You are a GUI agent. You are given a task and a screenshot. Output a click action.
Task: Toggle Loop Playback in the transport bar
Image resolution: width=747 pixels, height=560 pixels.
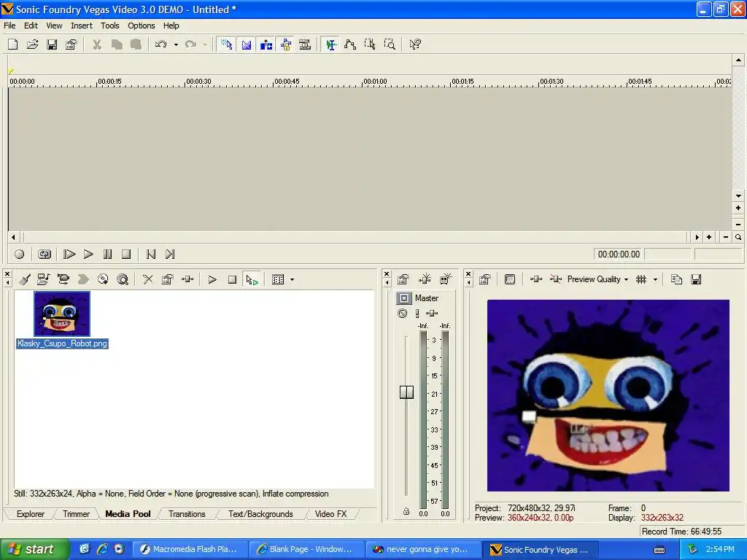click(44, 254)
